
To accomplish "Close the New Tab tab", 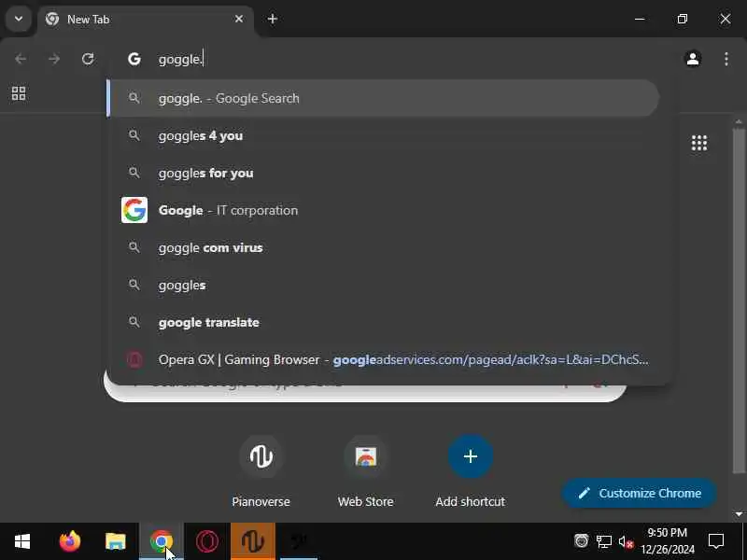I will [x=239, y=19].
